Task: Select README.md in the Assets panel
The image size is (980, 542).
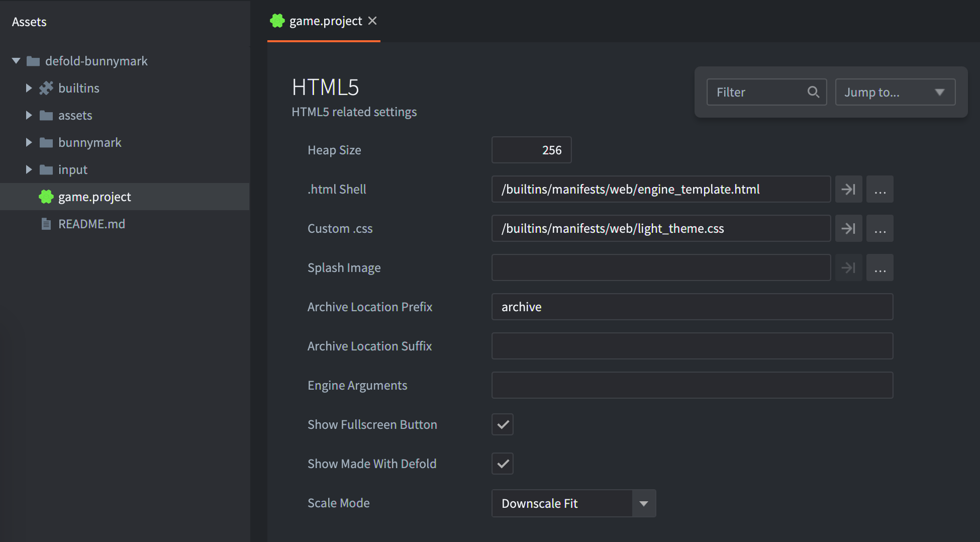Action: (x=91, y=224)
